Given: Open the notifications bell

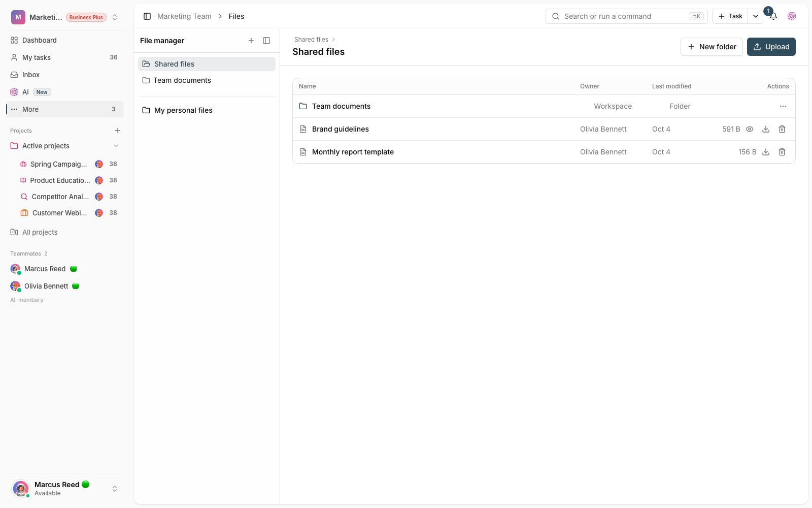Looking at the screenshot, I should [x=773, y=16].
